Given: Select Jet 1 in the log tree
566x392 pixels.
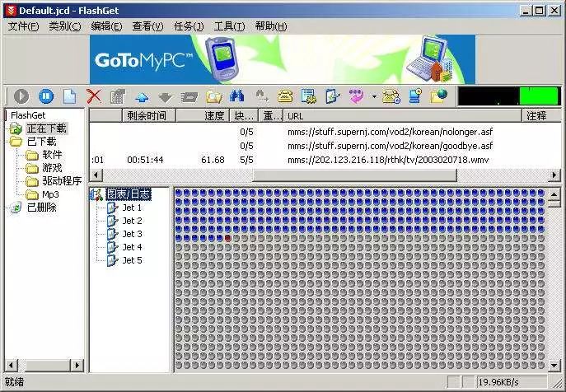Looking at the screenshot, I should (132, 208).
